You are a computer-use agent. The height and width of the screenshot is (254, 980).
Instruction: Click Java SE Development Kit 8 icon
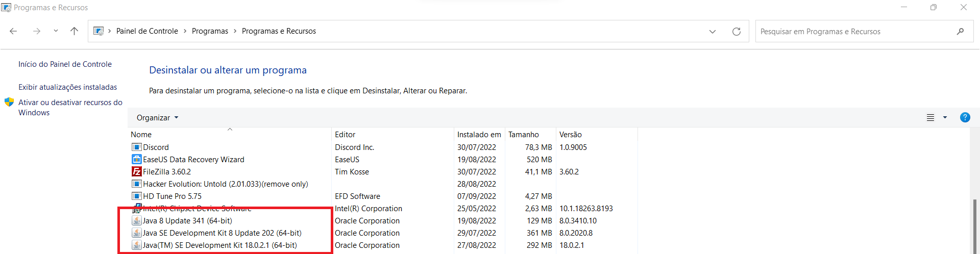click(136, 233)
